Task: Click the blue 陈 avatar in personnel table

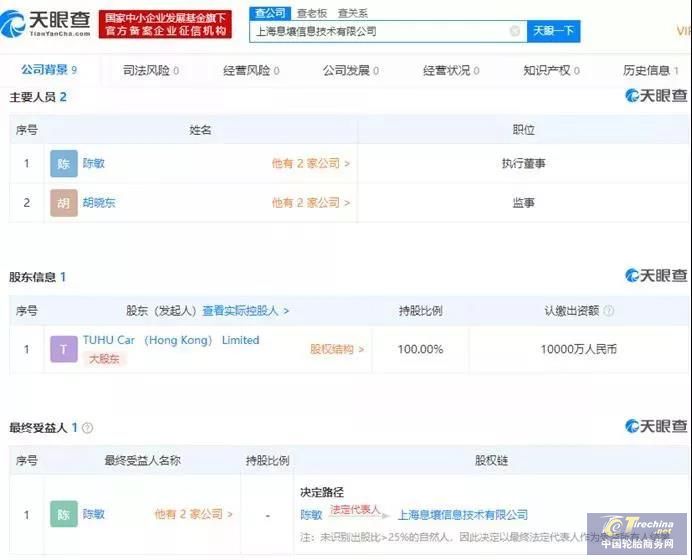Action: [64, 164]
